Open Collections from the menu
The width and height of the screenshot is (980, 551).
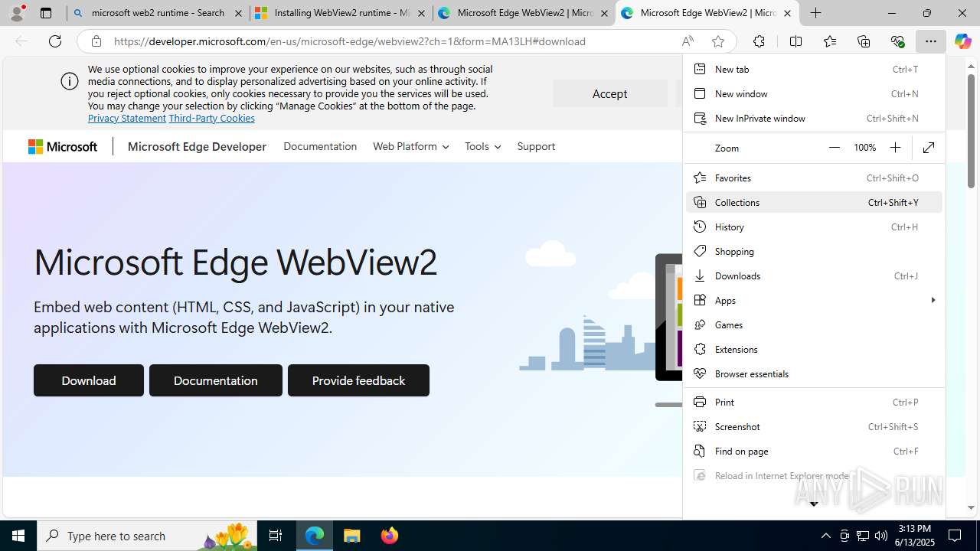point(814,202)
